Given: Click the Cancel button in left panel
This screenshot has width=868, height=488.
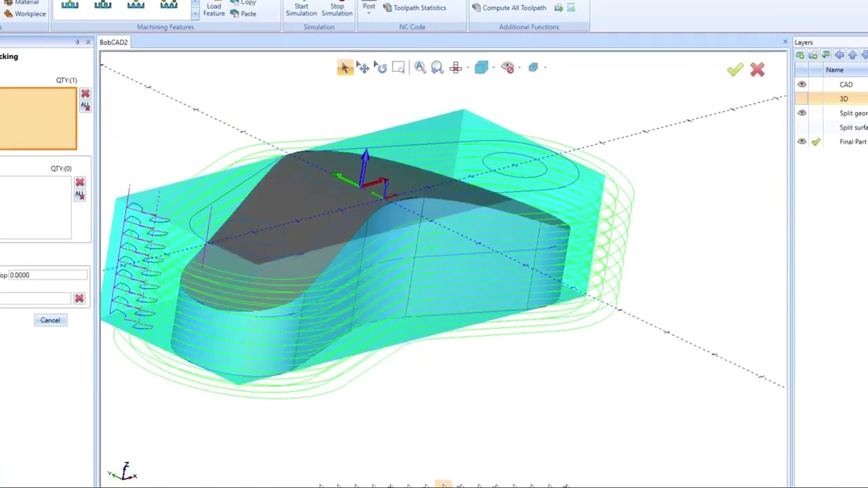Looking at the screenshot, I should coord(50,320).
